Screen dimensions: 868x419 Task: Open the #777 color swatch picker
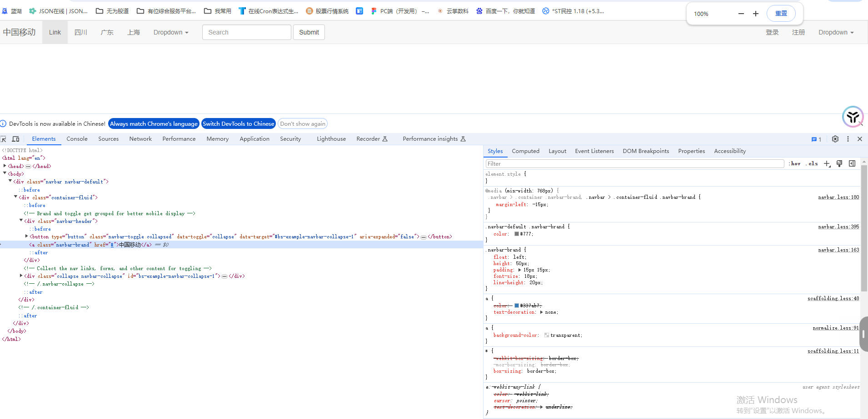point(517,234)
